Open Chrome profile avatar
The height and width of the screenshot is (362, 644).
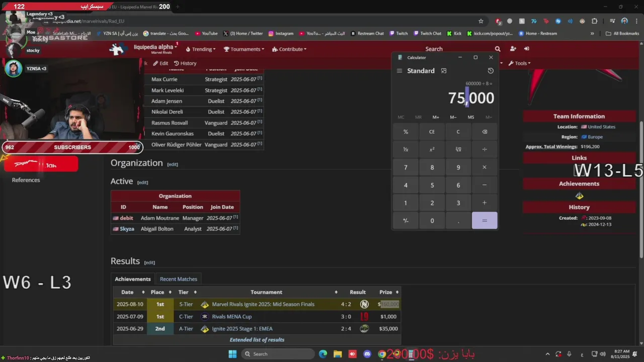(x=624, y=21)
